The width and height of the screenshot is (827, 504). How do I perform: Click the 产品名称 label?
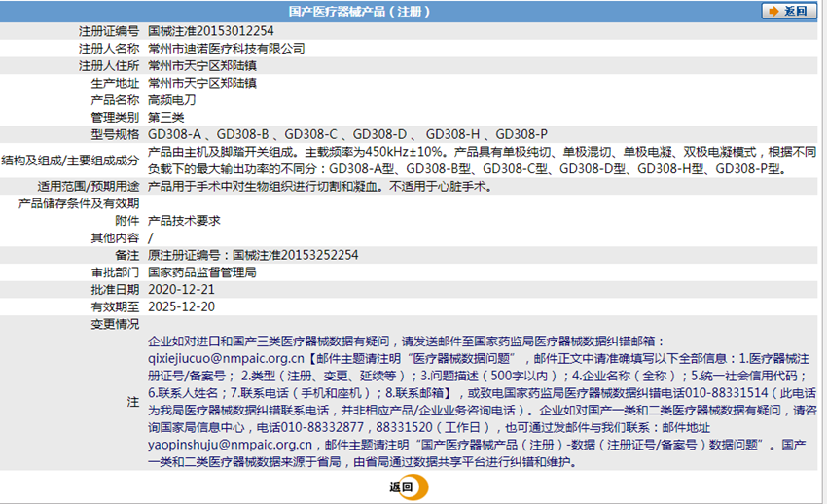click(115, 99)
